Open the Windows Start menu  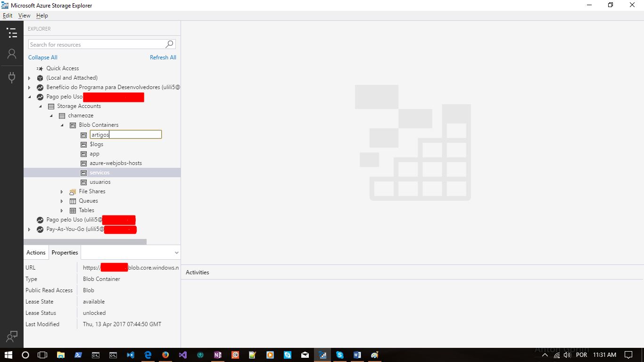8,355
